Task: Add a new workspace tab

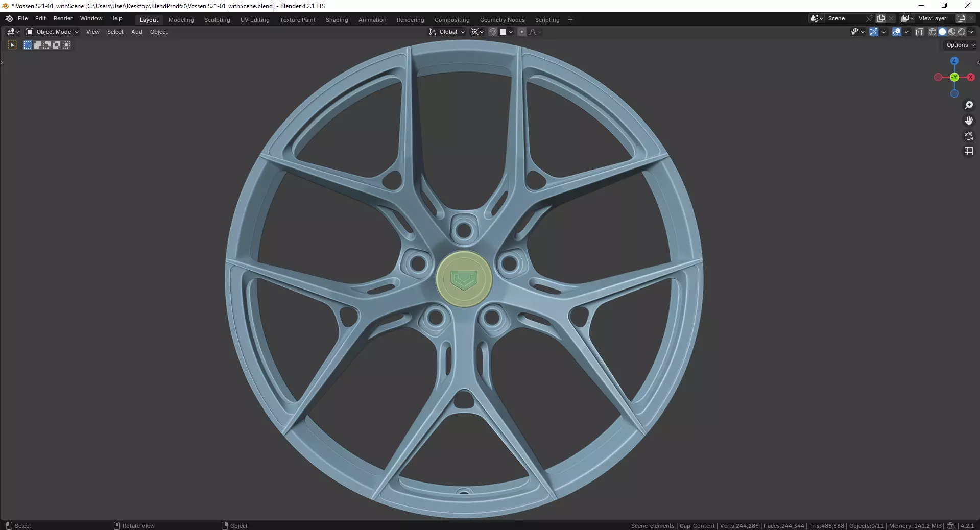Action: pos(570,20)
